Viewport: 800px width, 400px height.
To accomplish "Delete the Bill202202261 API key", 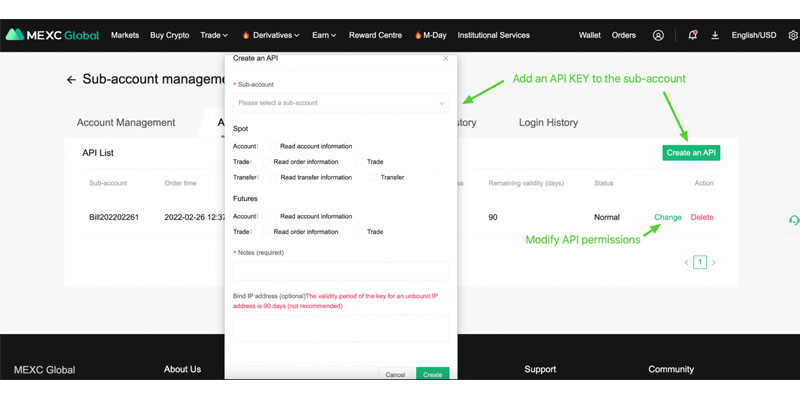I will pyautogui.click(x=702, y=217).
